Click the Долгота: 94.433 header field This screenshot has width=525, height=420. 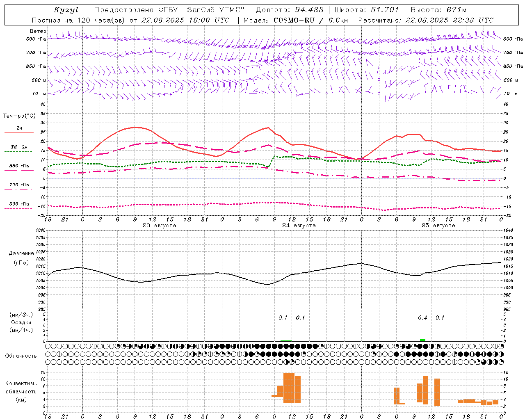(290, 10)
